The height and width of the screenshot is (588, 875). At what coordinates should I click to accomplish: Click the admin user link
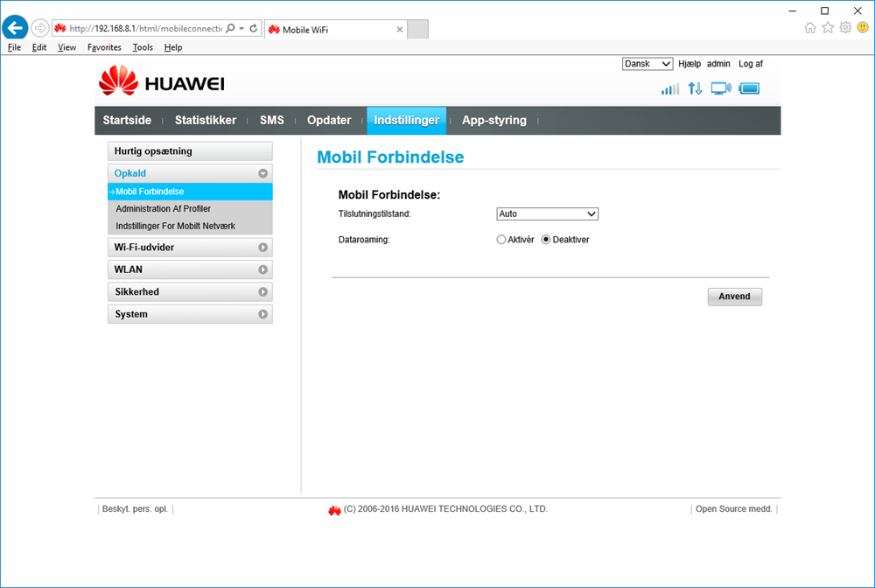(x=718, y=64)
